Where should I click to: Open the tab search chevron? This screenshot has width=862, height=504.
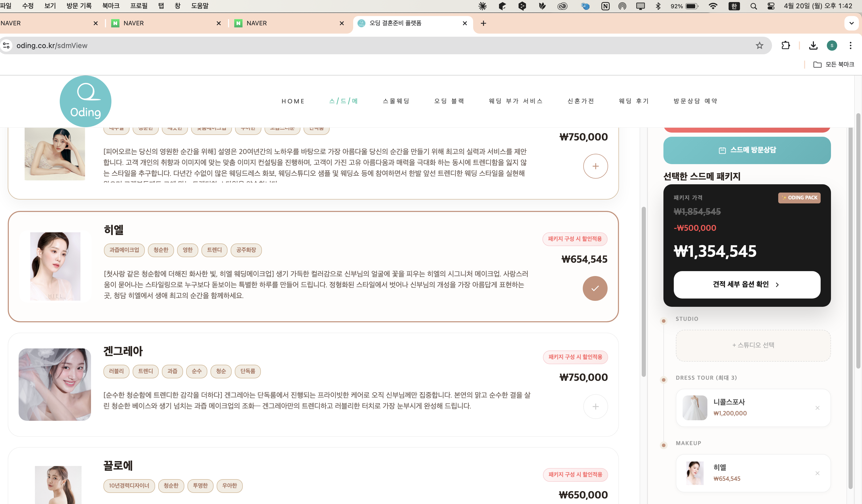pyautogui.click(x=851, y=23)
